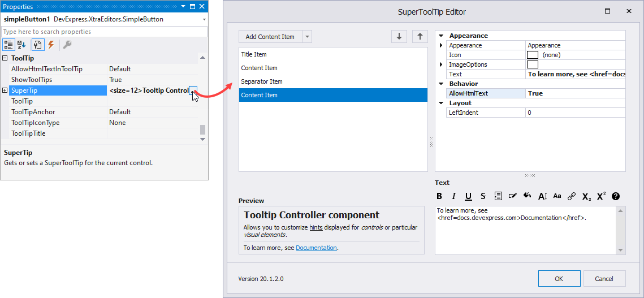644x298 pixels.
Task: Maximize the Properties panel
Action: coord(192,7)
